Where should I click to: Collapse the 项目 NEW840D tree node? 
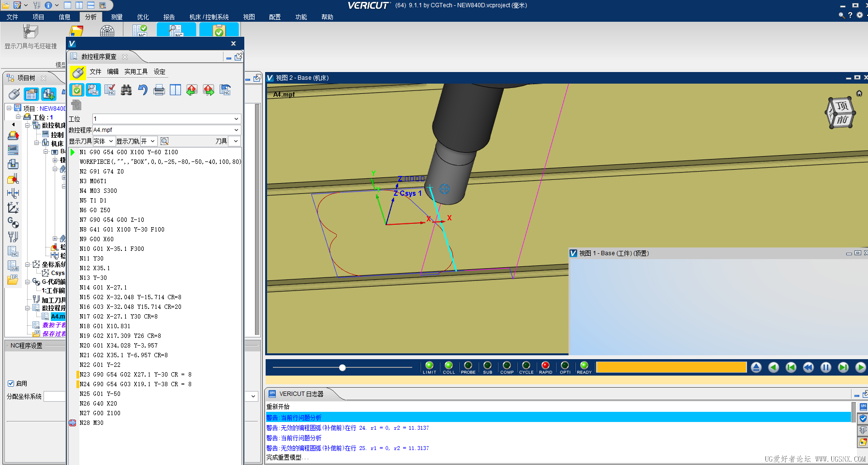9,108
